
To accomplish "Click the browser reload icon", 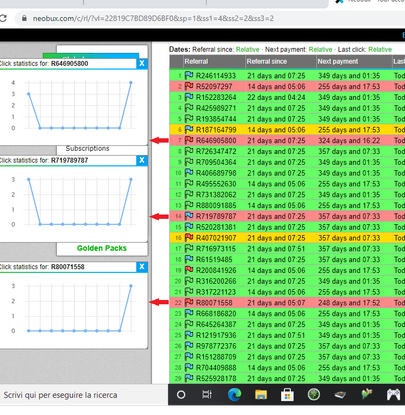I will point(3,18).
